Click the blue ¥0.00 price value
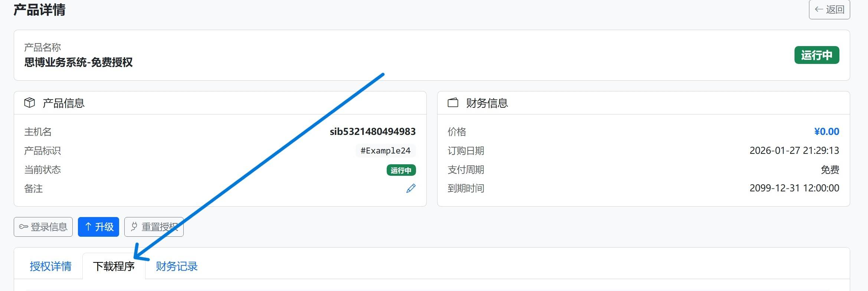The width and height of the screenshot is (868, 291). (826, 132)
